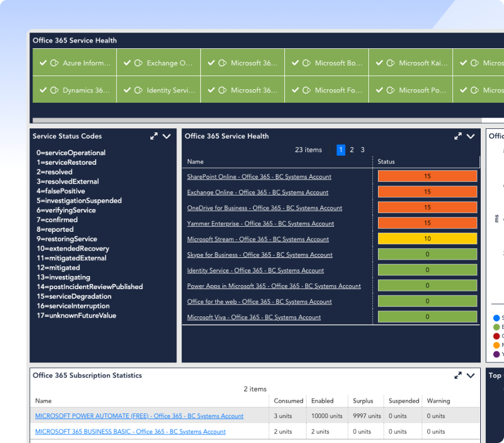
Task: Click checkmark icon on Microsoft Po... tile
Action: [379, 90]
